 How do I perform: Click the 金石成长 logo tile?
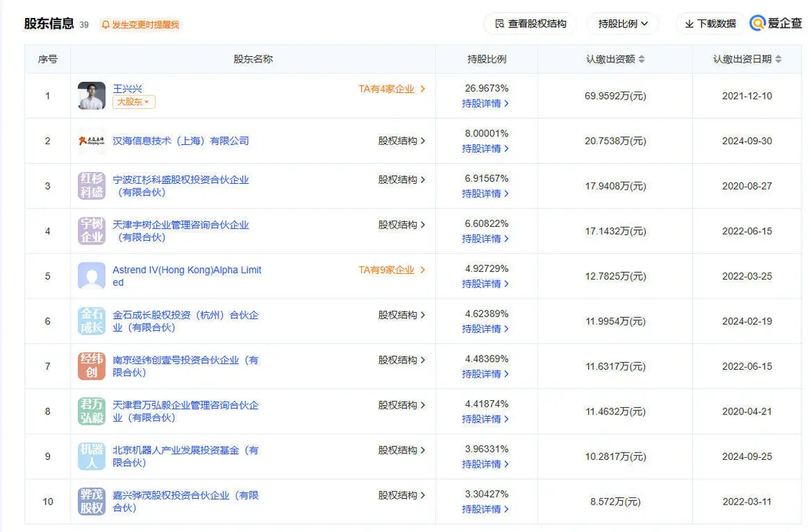point(92,321)
